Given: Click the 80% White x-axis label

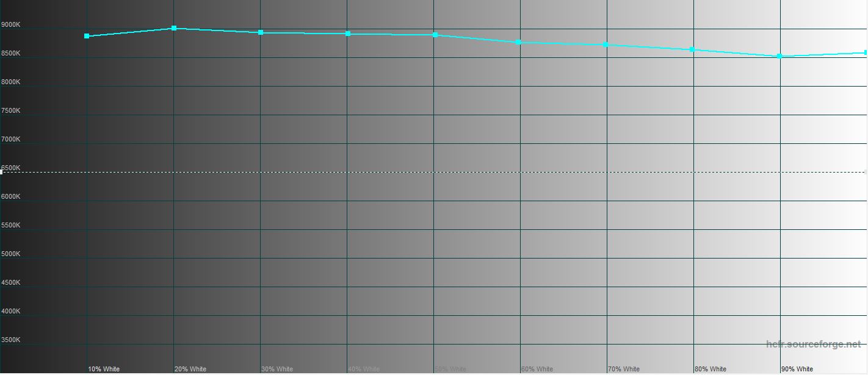Looking at the screenshot, I should point(711,369).
